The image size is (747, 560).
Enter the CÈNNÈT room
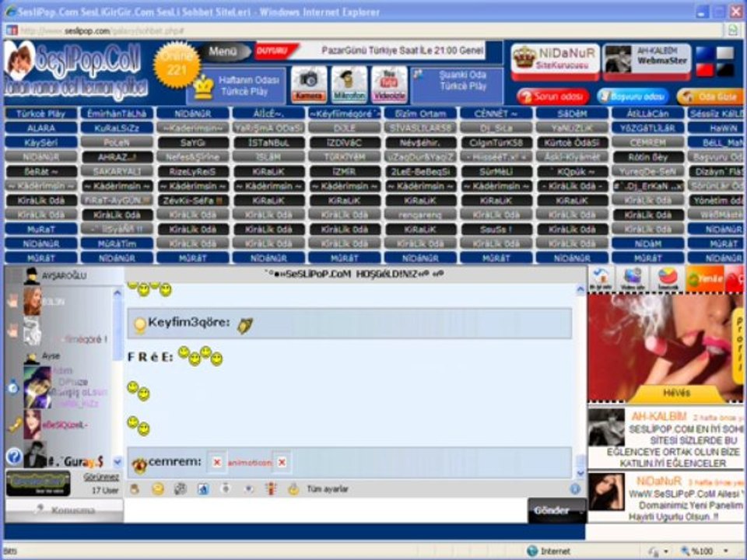pos(496,114)
